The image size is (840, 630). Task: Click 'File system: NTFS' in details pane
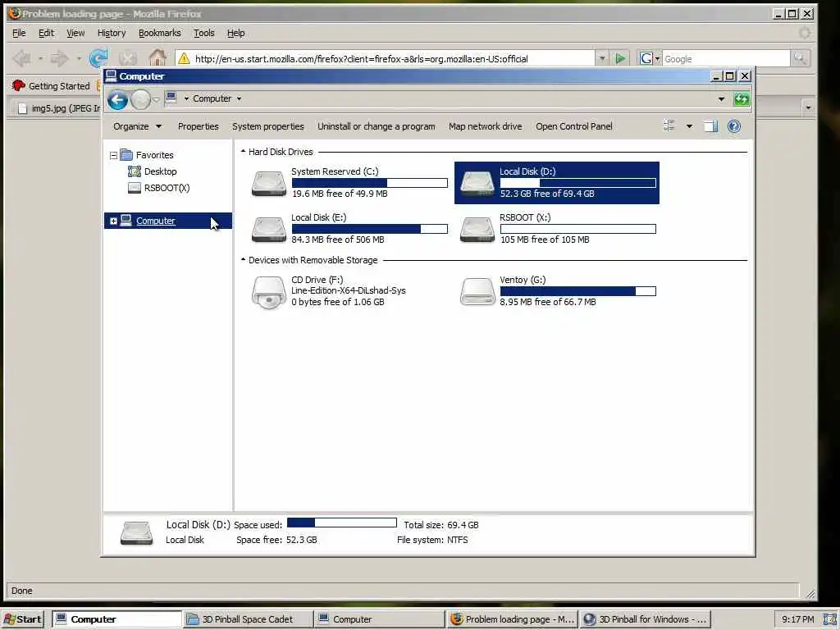432,540
